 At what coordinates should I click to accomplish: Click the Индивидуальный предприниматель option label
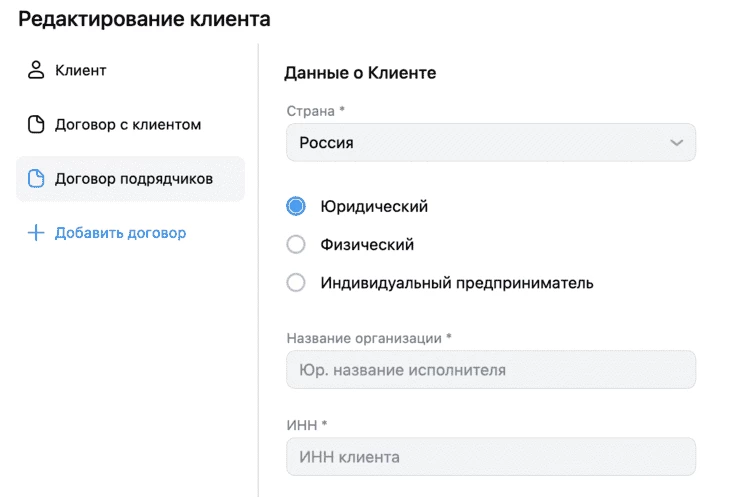457,283
